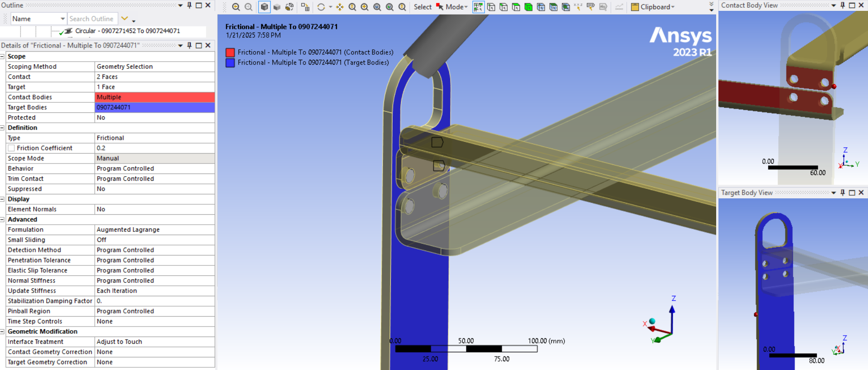This screenshot has width=868, height=370.
Task: Click the Search Outline input field
Action: pos(92,19)
